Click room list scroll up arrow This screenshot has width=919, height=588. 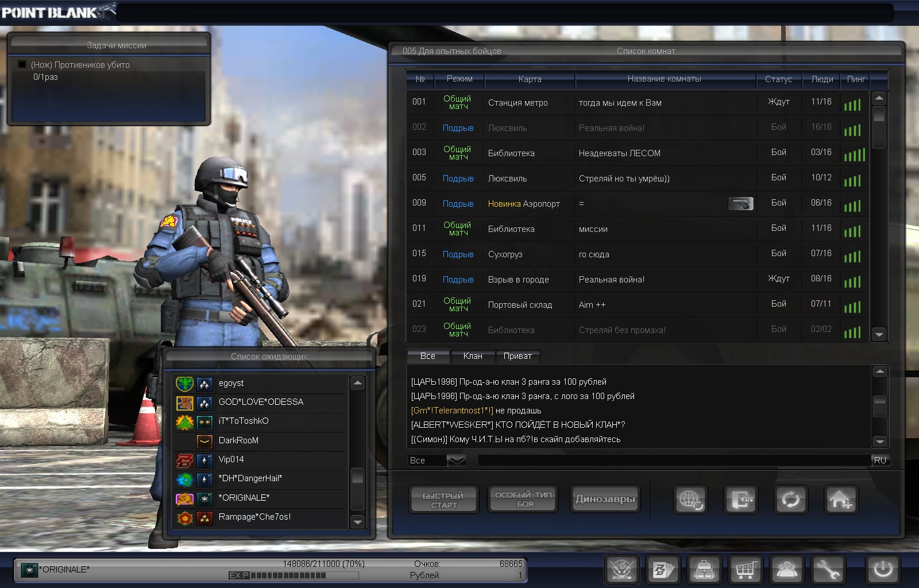pos(879,98)
